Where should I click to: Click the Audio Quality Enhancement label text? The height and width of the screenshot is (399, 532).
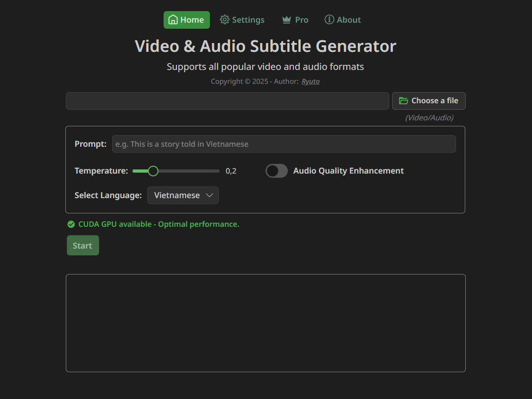click(x=348, y=171)
